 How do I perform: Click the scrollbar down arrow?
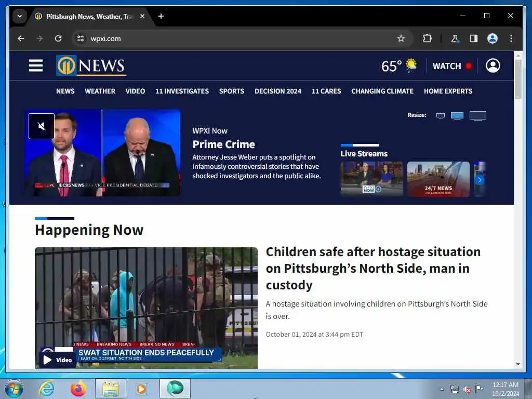(518, 364)
